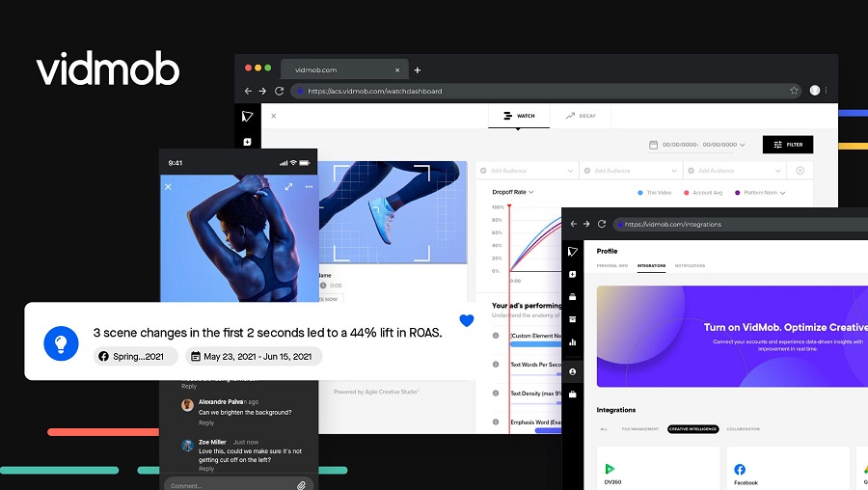Filter integrations by COLLABORATION
Screen dimensions: 868x490
coord(743,429)
